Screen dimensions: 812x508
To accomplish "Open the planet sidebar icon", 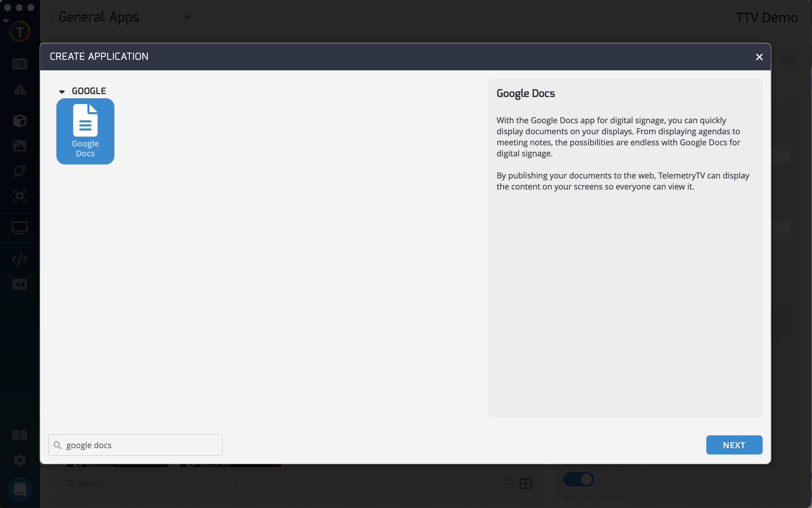I will 19,171.
